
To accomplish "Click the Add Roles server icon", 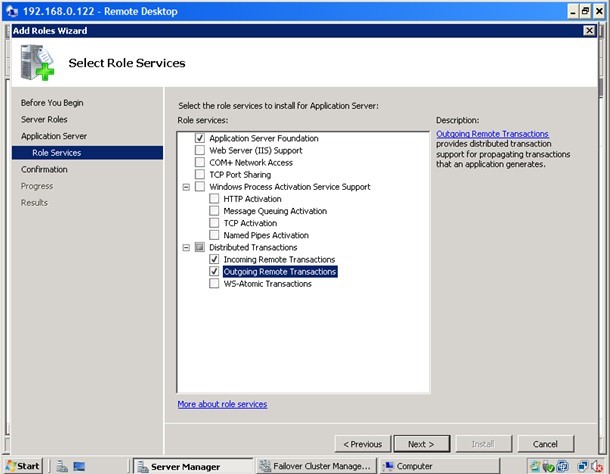I will tap(37, 62).
